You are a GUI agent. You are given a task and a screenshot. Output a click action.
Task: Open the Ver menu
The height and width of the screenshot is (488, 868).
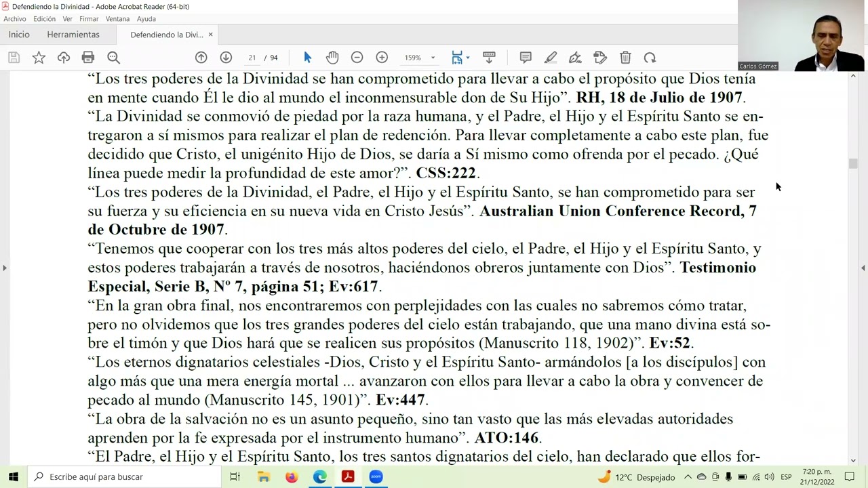click(x=68, y=19)
